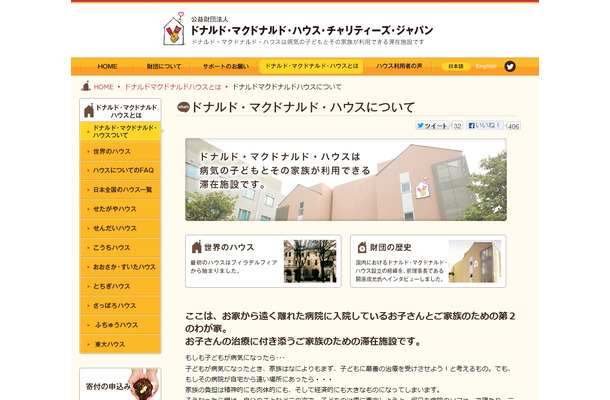Switch language to 日本語

[455, 67]
